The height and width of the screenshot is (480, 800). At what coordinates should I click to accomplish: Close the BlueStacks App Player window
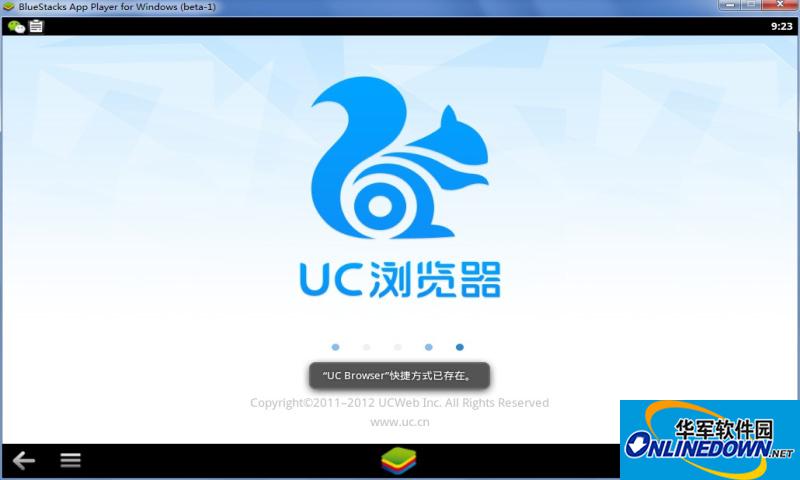[780, 5]
